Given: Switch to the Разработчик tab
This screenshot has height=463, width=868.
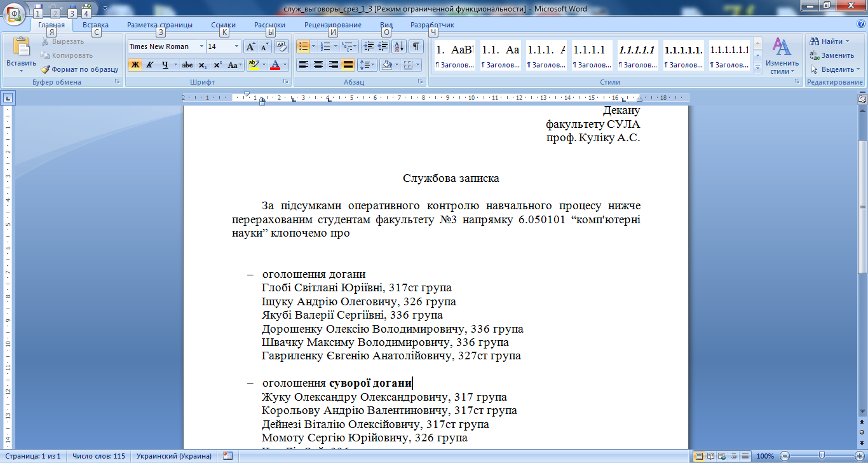Looking at the screenshot, I should [x=432, y=25].
